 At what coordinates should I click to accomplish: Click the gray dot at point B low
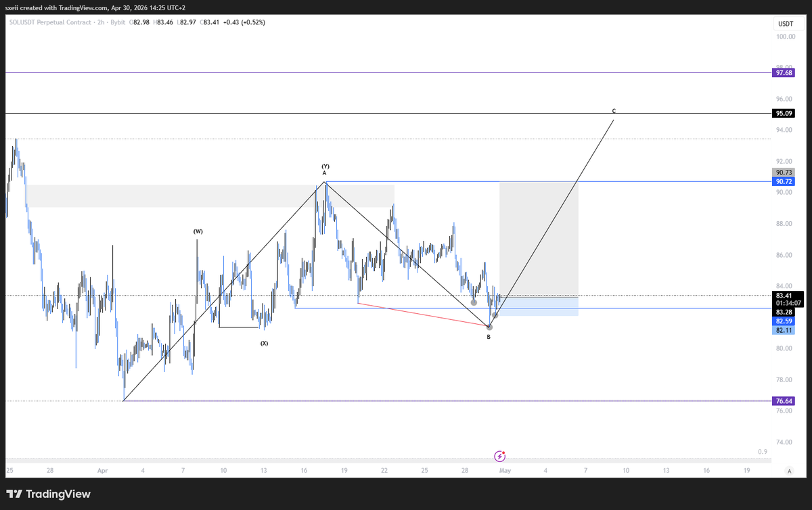(489, 327)
